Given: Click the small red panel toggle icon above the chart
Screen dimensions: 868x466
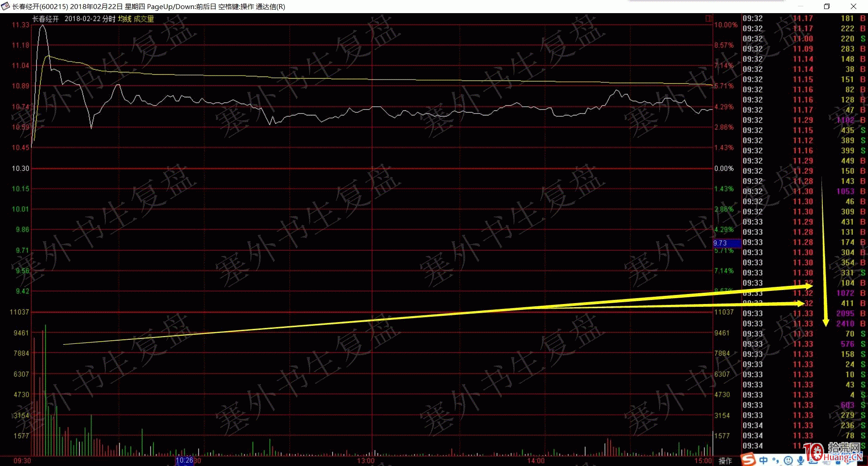Looking at the screenshot, I should 708,19.
